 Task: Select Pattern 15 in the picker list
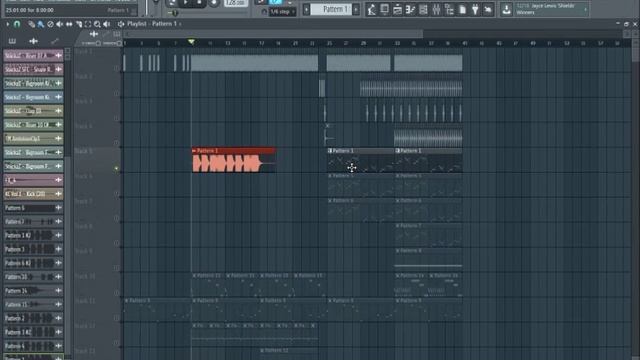[x=33, y=304]
